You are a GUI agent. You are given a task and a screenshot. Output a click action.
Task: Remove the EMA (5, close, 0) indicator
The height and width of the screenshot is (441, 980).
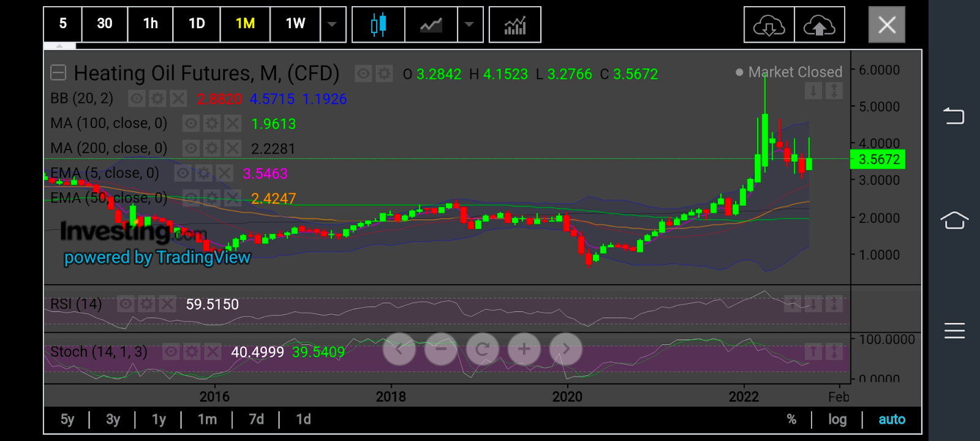(x=225, y=173)
